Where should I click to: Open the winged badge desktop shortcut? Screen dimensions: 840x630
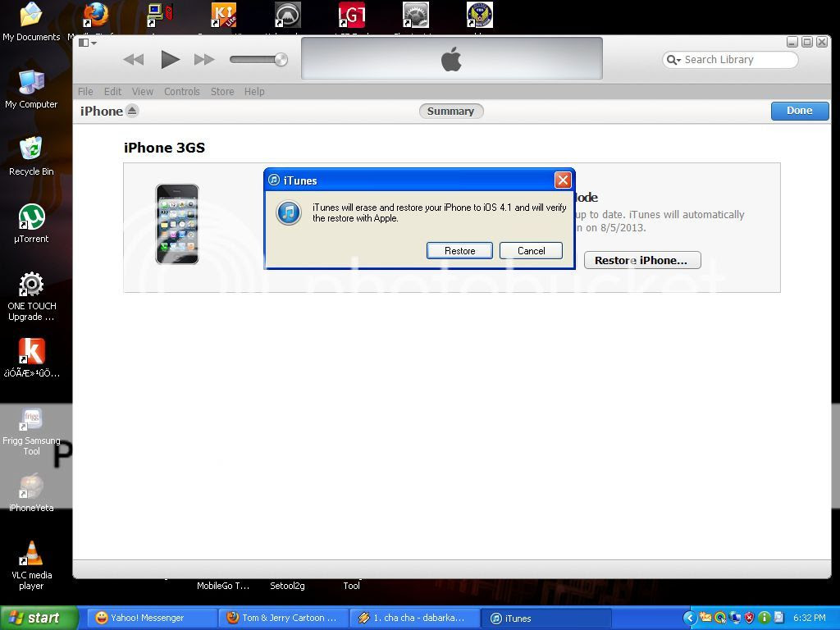[479, 15]
